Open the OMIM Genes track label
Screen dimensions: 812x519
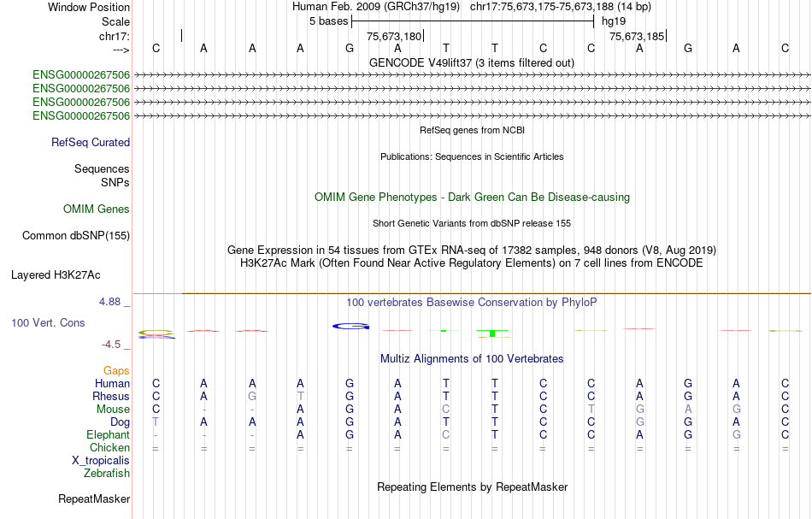pos(97,209)
